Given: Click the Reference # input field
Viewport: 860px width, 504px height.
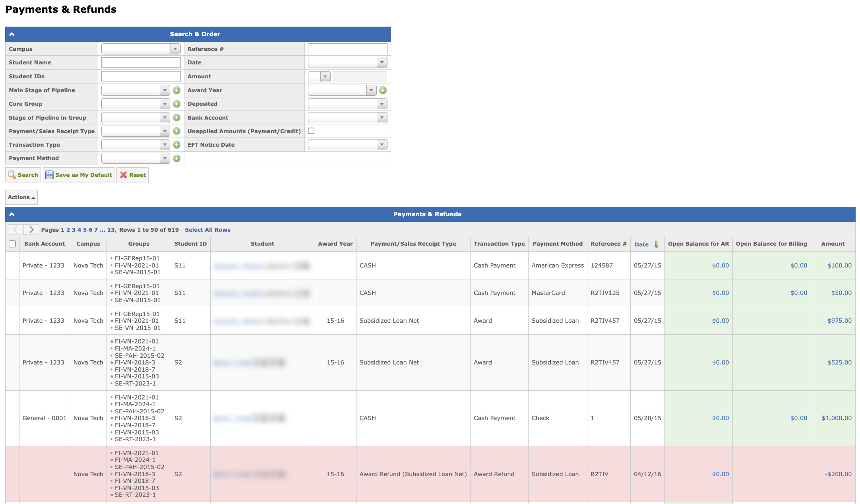Looking at the screenshot, I should (347, 49).
